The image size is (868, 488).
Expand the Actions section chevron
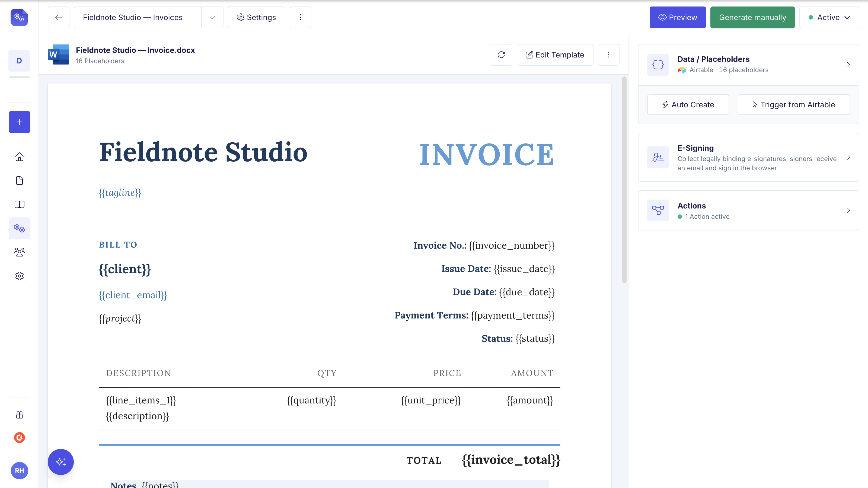coord(848,210)
